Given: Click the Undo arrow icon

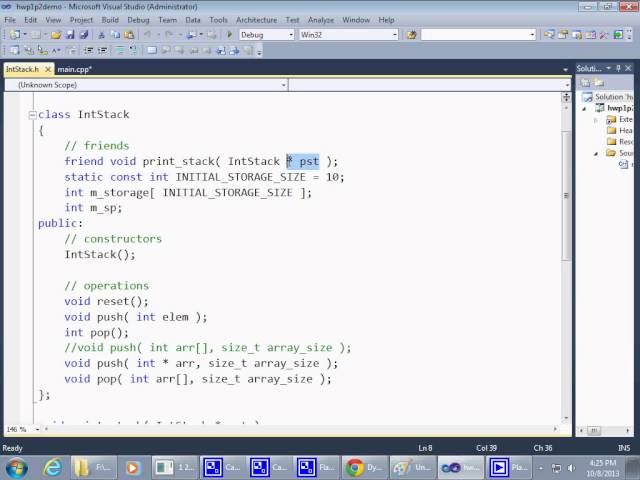Looking at the screenshot, I should (147, 35).
